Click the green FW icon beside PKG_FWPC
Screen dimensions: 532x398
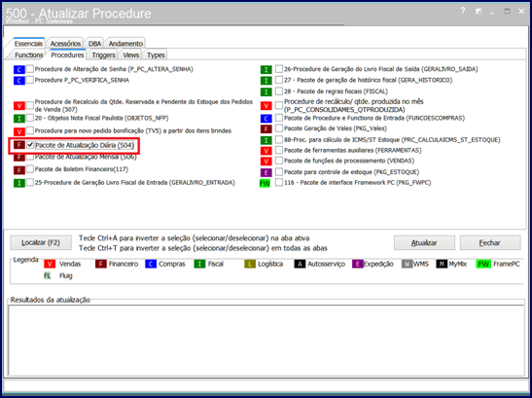coord(265,183)
